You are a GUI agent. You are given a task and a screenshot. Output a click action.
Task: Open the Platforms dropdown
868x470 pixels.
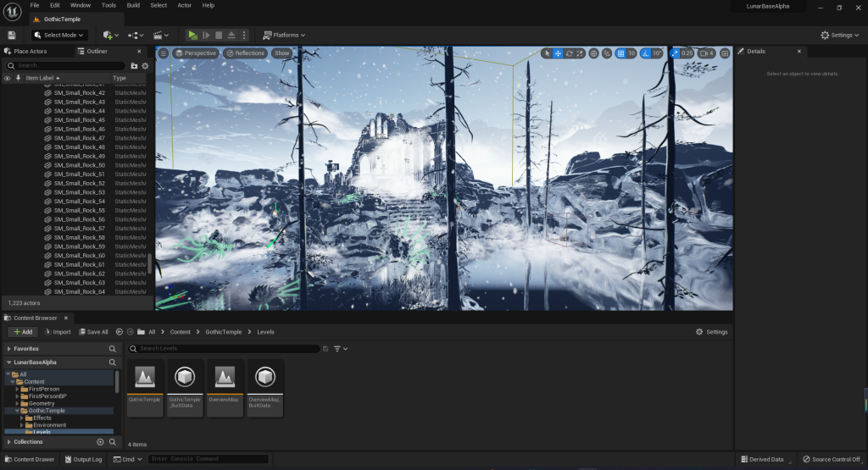284,35
